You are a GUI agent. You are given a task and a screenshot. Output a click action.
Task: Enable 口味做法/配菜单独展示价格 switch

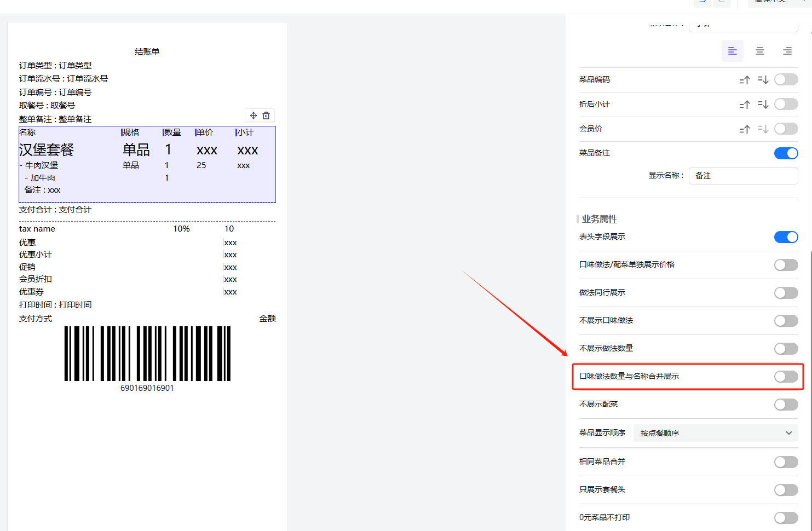(x=786, y=265)
